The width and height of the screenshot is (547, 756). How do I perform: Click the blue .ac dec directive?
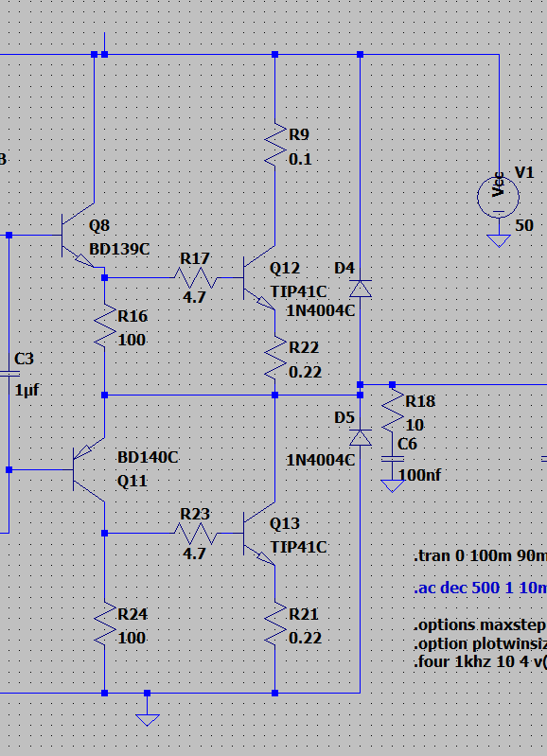(x=480, y=589)
